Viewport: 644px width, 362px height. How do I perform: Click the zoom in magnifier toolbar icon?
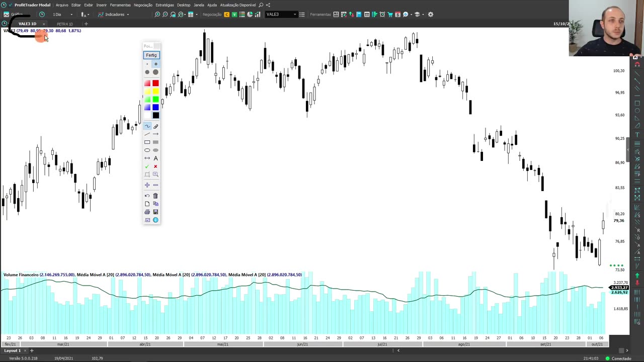[157, 15]
